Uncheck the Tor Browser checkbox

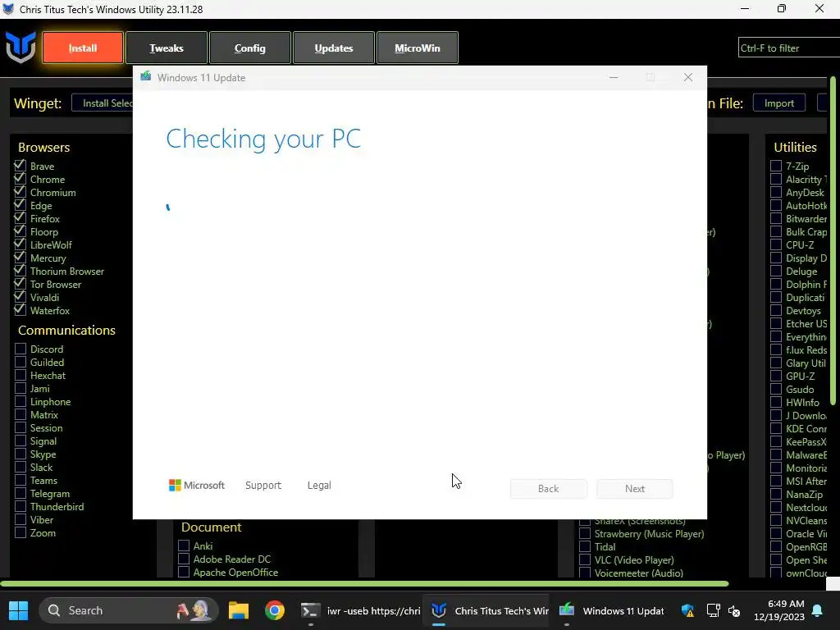pos(21,284)
